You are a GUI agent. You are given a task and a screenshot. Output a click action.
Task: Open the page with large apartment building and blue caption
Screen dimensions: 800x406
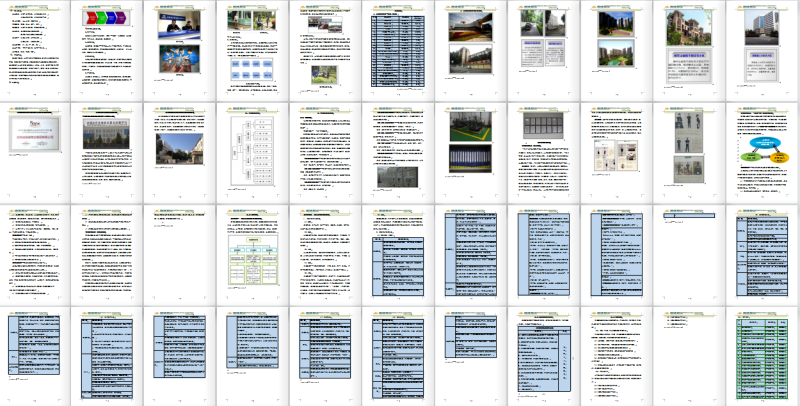(688, 48)
